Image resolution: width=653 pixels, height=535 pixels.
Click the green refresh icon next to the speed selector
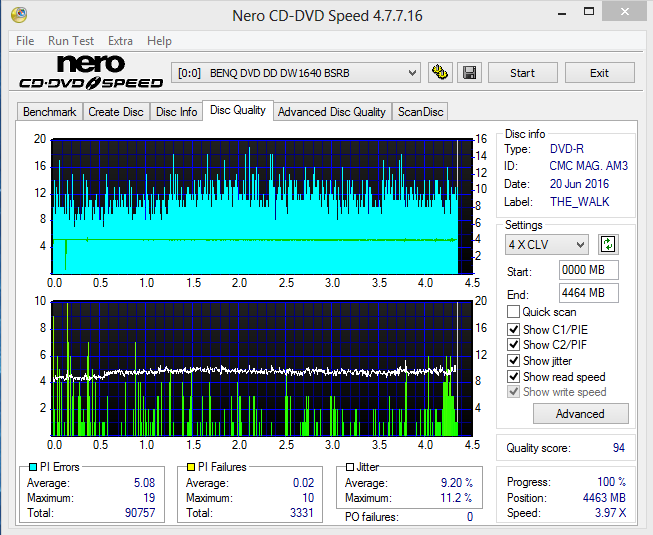[608, 244]
